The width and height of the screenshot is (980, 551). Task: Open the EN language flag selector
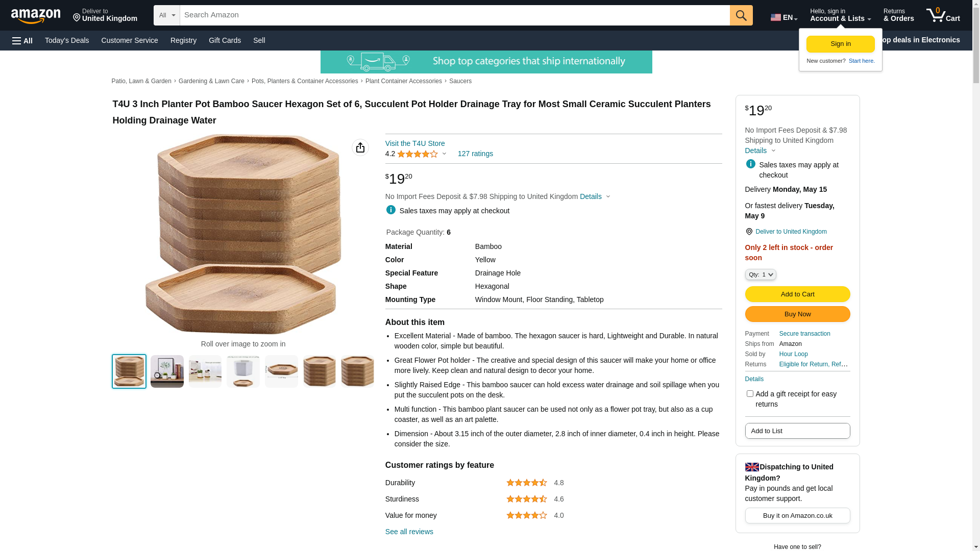tap(784, 17)
